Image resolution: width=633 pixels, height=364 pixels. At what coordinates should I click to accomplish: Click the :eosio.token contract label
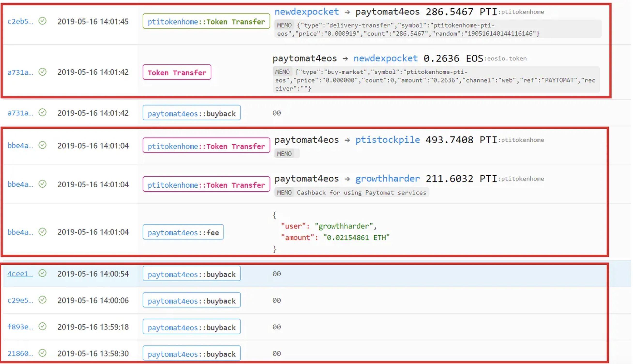(x=506, y=58)
